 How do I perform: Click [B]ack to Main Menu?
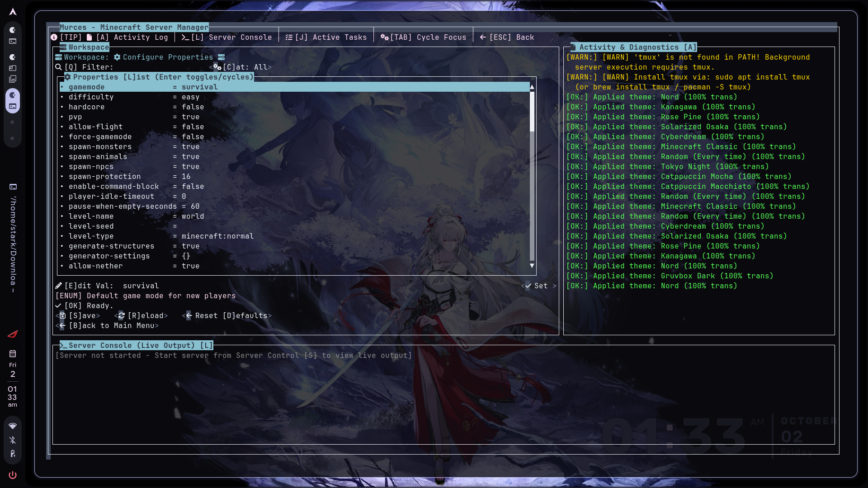click(x=107, y=326)
